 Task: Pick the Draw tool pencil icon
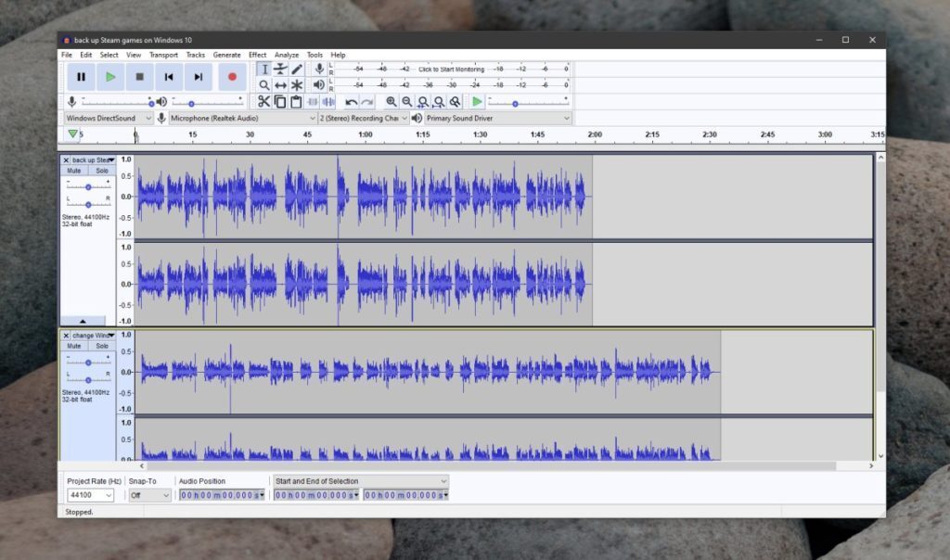297,70
